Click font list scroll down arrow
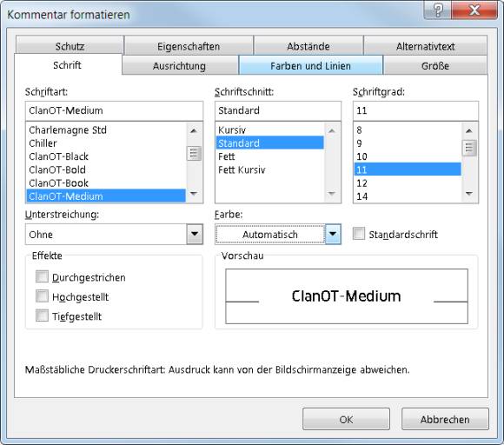 click(x=194, y=194)
